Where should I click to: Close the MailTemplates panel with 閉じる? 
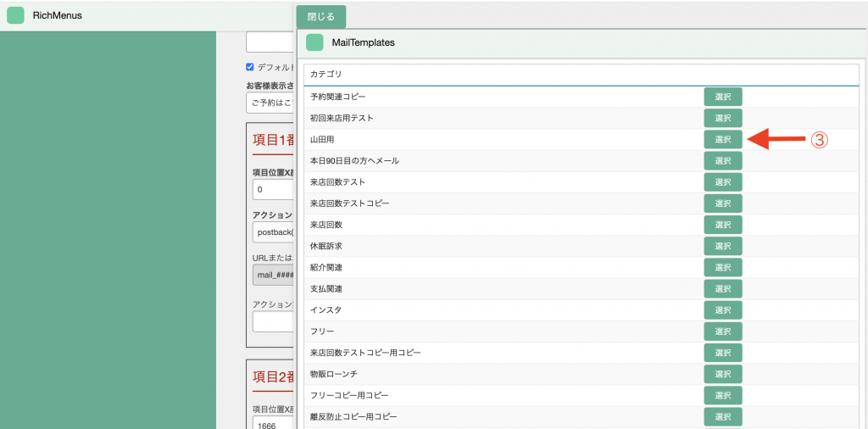321,17
